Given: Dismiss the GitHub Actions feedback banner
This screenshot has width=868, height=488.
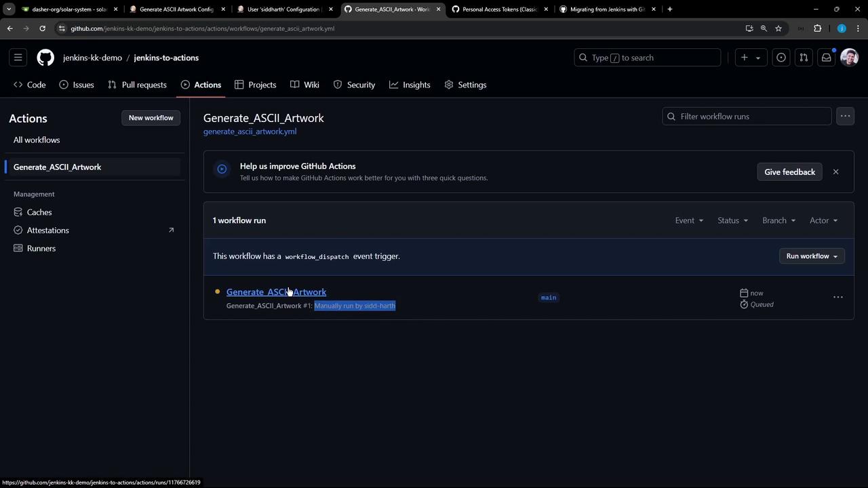Looking at the screenshot, I should coord(835,172).
